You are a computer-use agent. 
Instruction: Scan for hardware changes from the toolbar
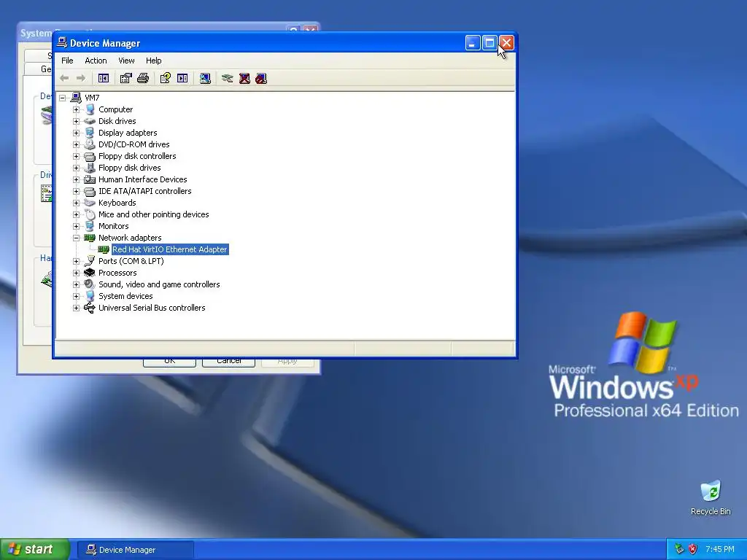205,78
